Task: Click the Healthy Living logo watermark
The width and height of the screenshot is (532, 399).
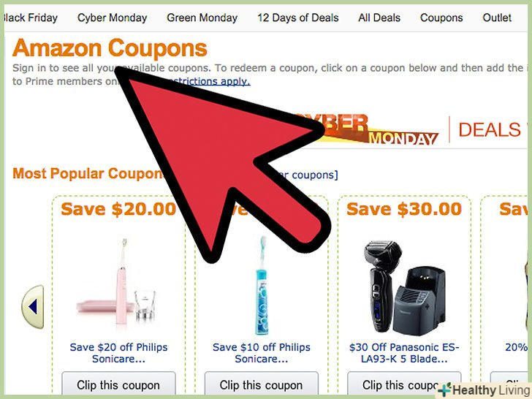Action: [484, 389]
